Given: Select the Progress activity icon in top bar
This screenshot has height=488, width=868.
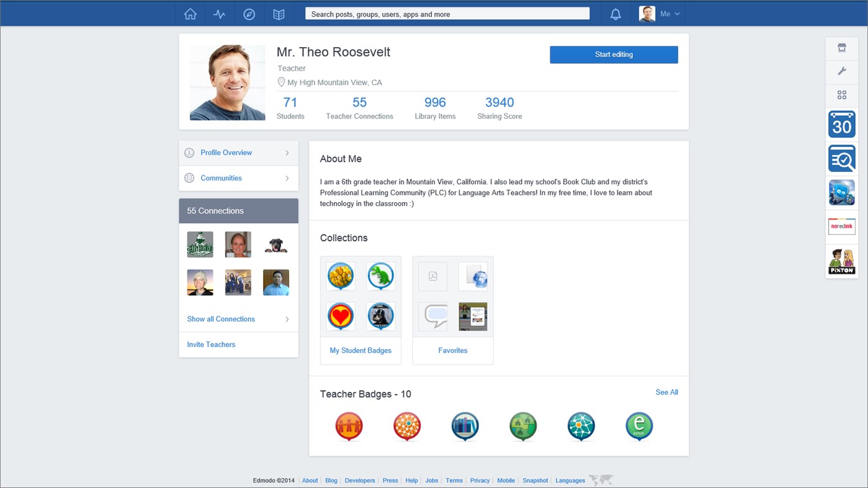Looking at the screenshot, I should click(219, 14).
